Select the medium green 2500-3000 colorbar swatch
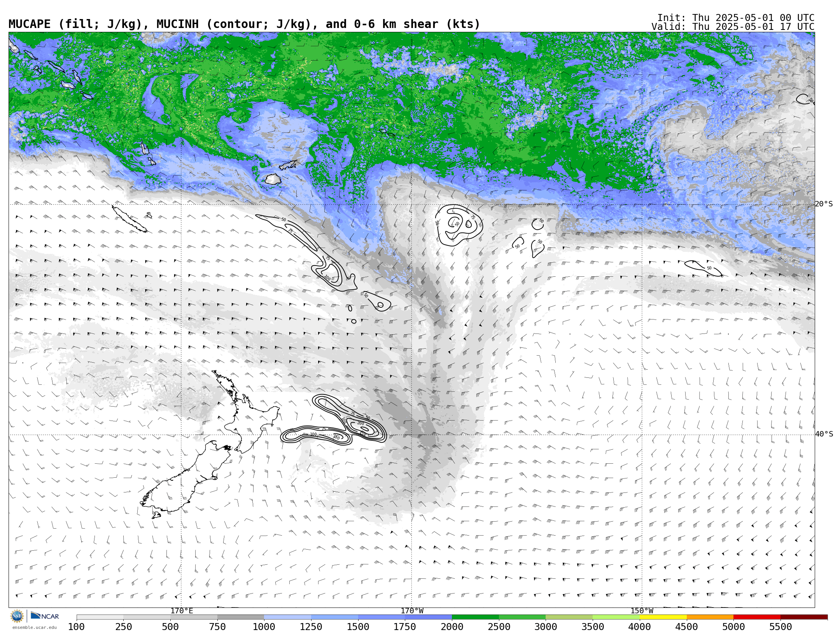The image size is (840, 632). click(522, 617)
